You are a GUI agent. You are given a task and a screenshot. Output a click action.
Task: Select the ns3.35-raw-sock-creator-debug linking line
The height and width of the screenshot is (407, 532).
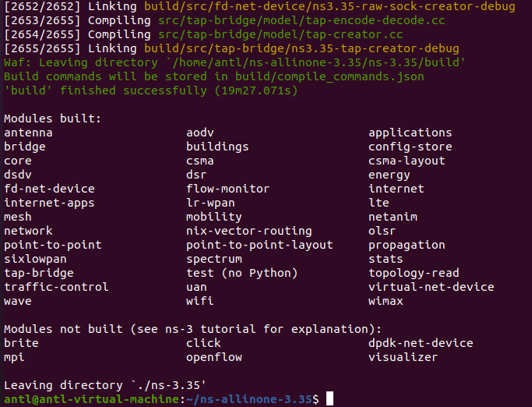tap(259, 6)
